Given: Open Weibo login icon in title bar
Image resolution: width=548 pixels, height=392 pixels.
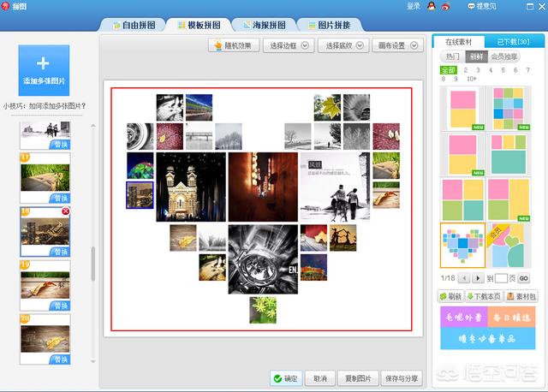Looking at the screenshot, I should 445,6.
